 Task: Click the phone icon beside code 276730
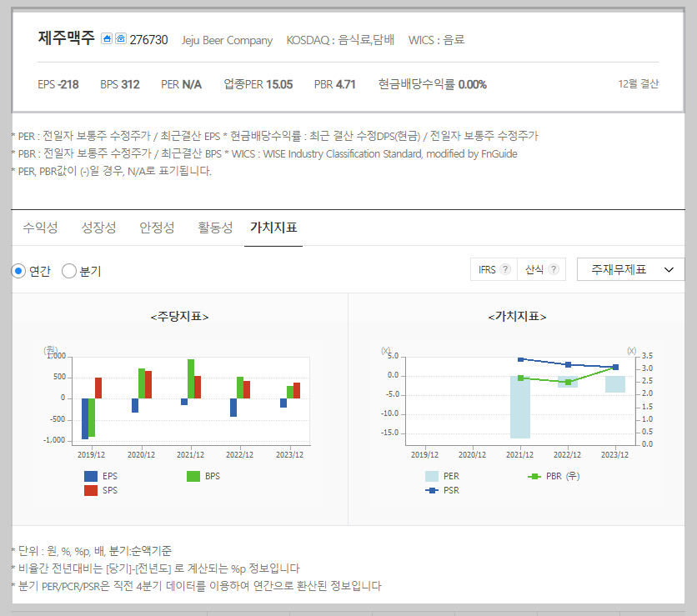[121, 38]
